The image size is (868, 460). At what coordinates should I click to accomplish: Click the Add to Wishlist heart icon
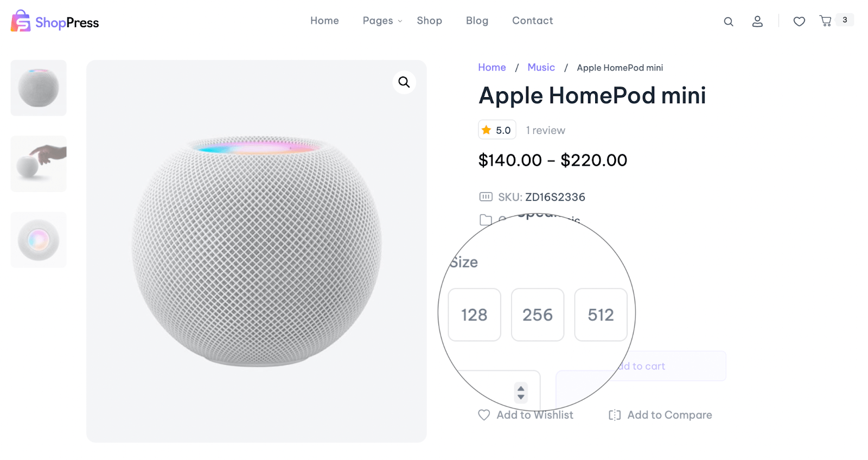[x=484, y=415]
